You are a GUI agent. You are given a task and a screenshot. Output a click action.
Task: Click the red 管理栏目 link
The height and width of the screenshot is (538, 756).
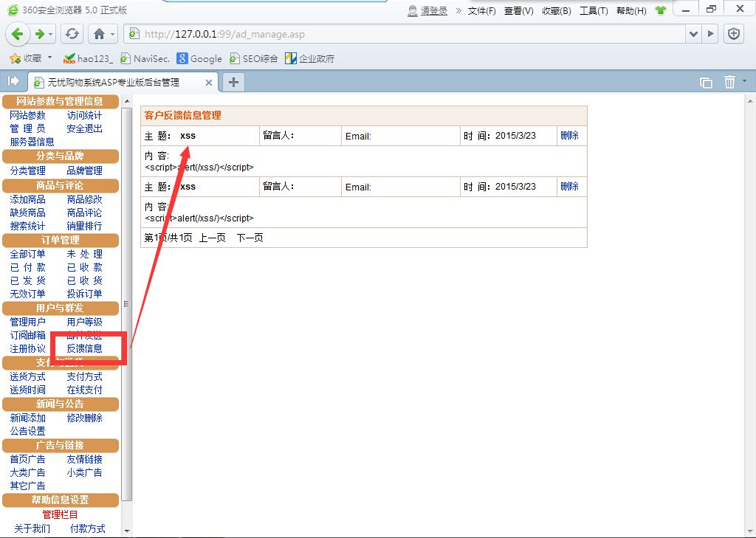click(x=60, y=515)
